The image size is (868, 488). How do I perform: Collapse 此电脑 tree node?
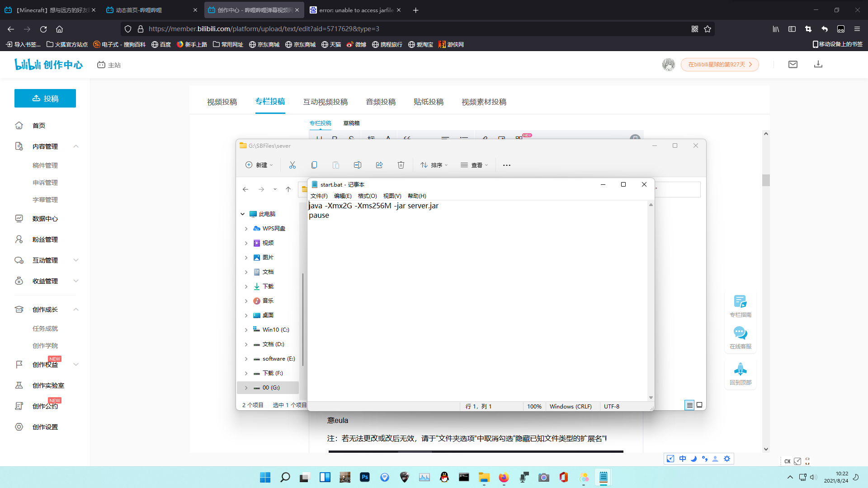coord(243,214)
